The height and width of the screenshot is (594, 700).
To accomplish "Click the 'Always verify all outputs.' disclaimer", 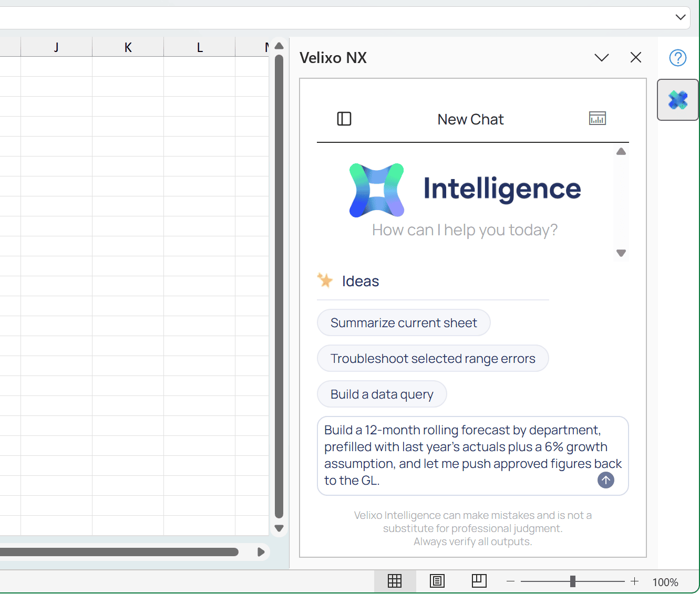I will click(x=472, y=541).
